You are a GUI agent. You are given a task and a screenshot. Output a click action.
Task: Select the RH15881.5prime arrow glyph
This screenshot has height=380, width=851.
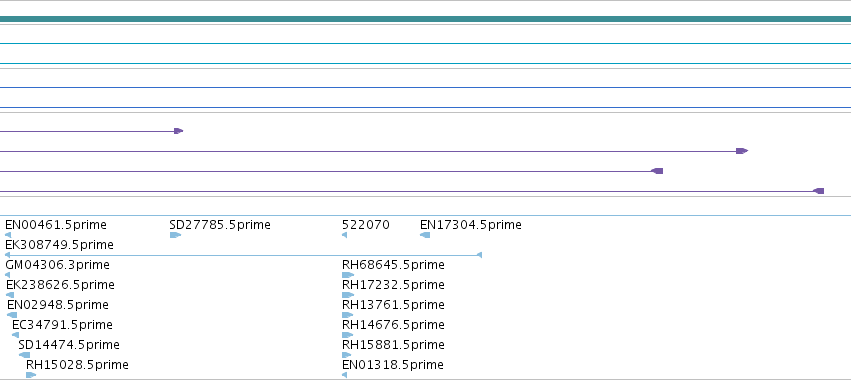(347, 355)
